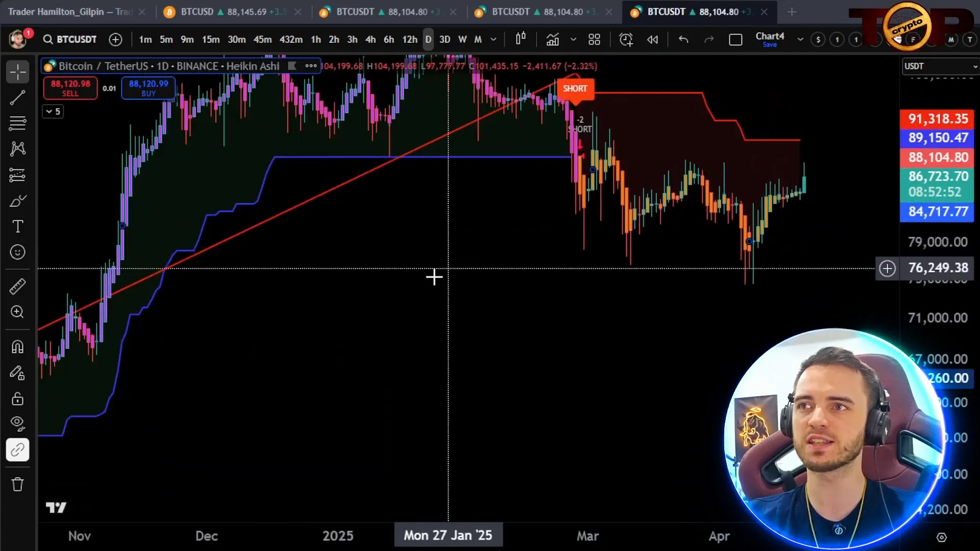Expand the indicators favorites arrow
Viewport: 980px width, 551px height.
click(x=573, y=39)
